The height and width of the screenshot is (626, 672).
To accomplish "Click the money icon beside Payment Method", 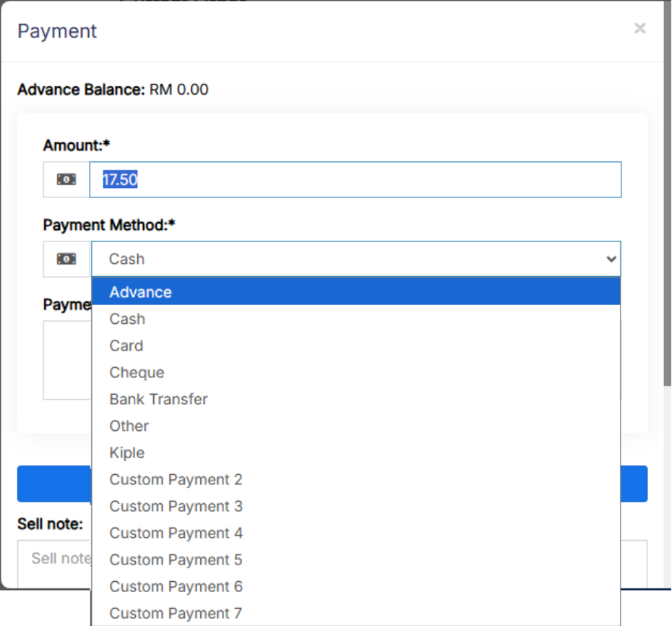I will (66, 259).
